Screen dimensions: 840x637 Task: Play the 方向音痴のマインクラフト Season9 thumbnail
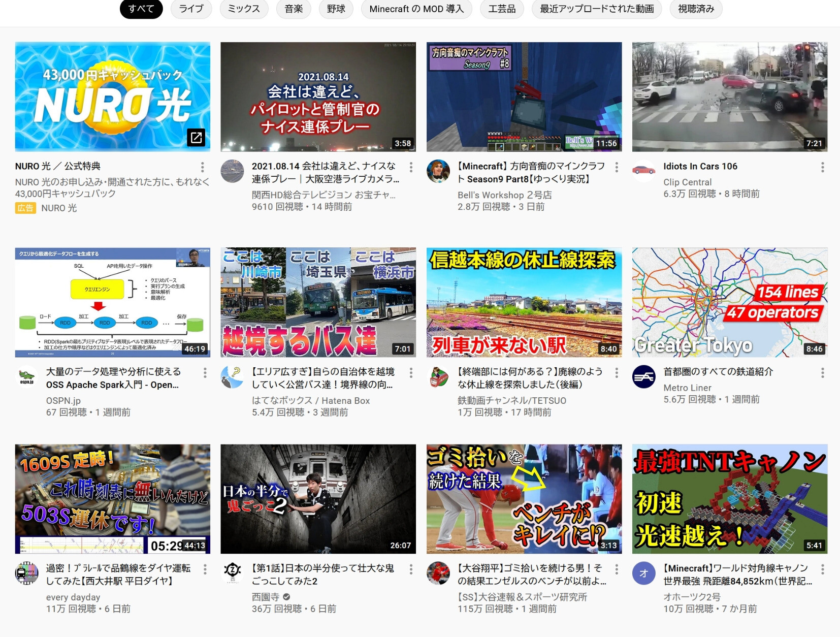pyautogui.click(x=524, y=97)
